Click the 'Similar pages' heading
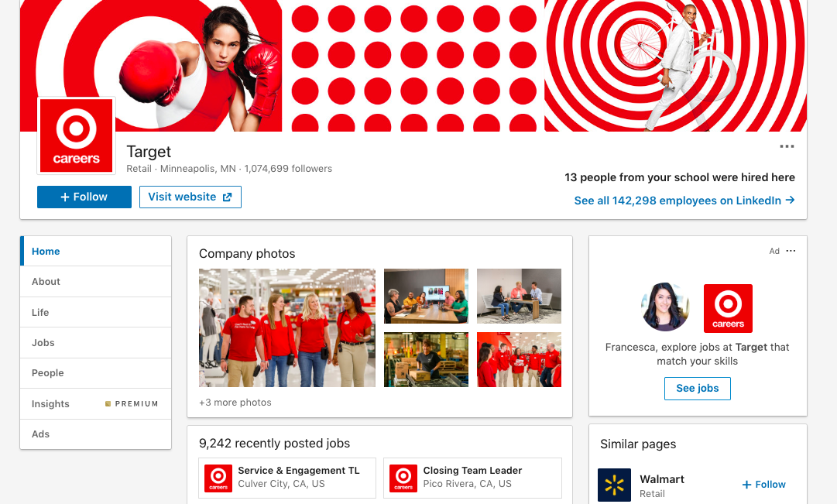The width and height of the screenshot is (837, 504). click(638, 444)
